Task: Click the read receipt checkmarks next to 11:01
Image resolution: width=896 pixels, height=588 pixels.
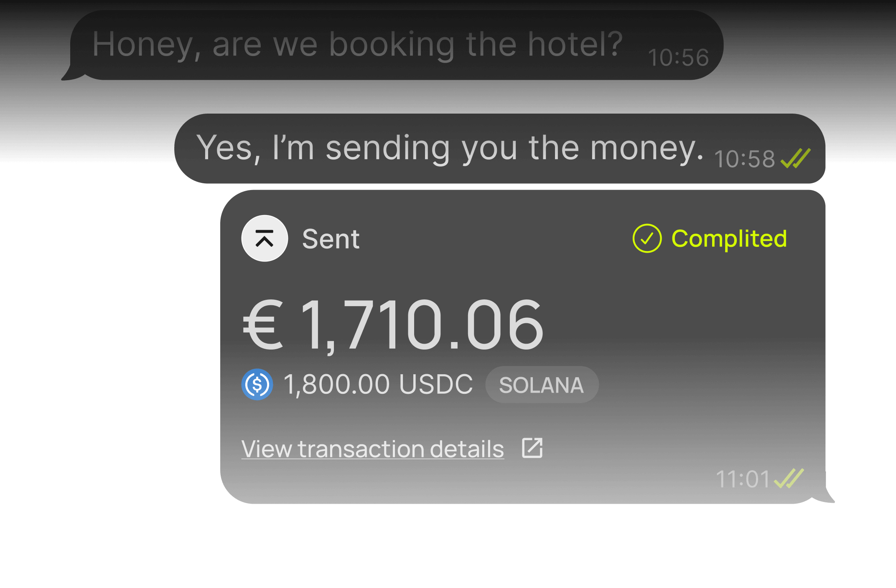Action: tap(789, 479)
